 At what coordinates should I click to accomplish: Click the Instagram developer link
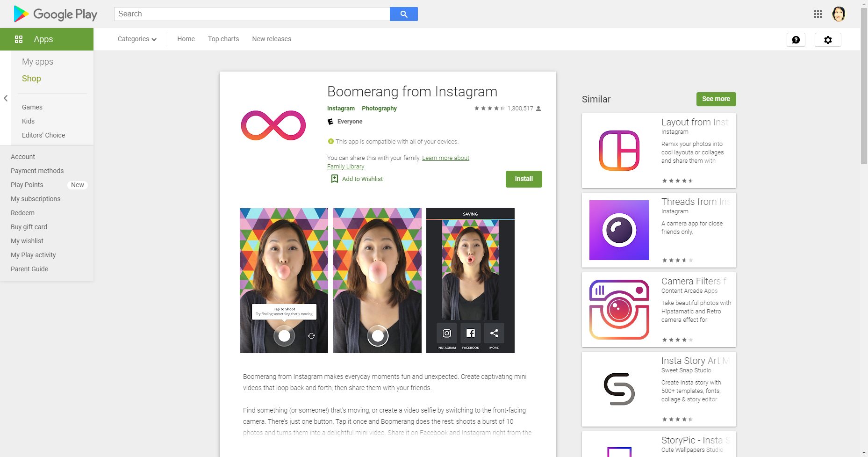point(341,108)
